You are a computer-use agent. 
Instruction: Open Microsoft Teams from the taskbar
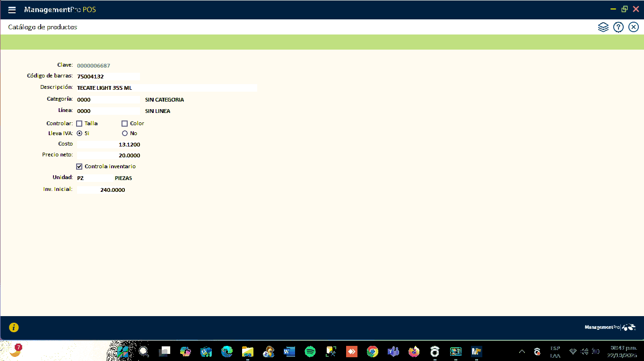[x=393, y=352]
